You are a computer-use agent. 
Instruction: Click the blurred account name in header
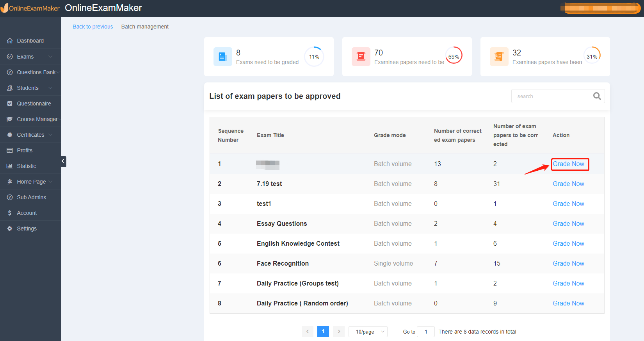click(x=600, y=8)
